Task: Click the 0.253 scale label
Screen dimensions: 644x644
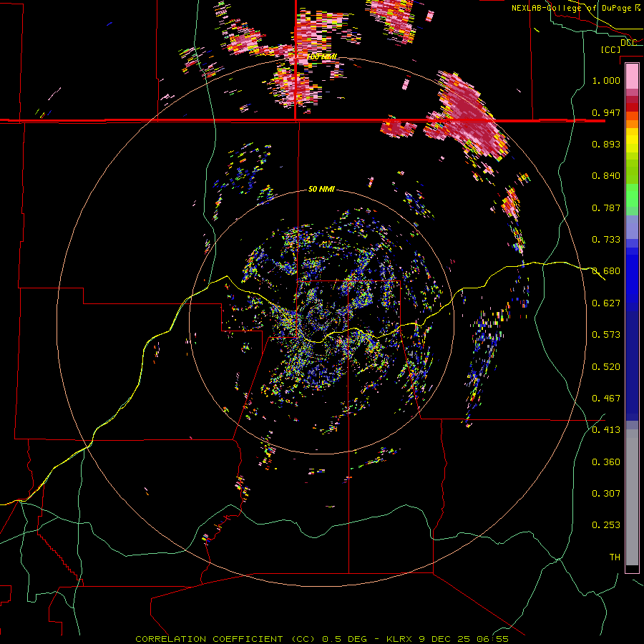Action: click(606, 525)
